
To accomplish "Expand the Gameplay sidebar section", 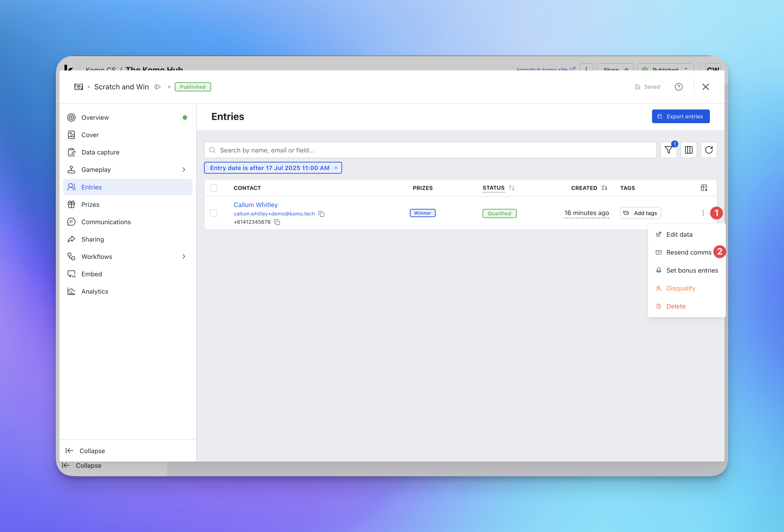I will [x=184, y=170].
